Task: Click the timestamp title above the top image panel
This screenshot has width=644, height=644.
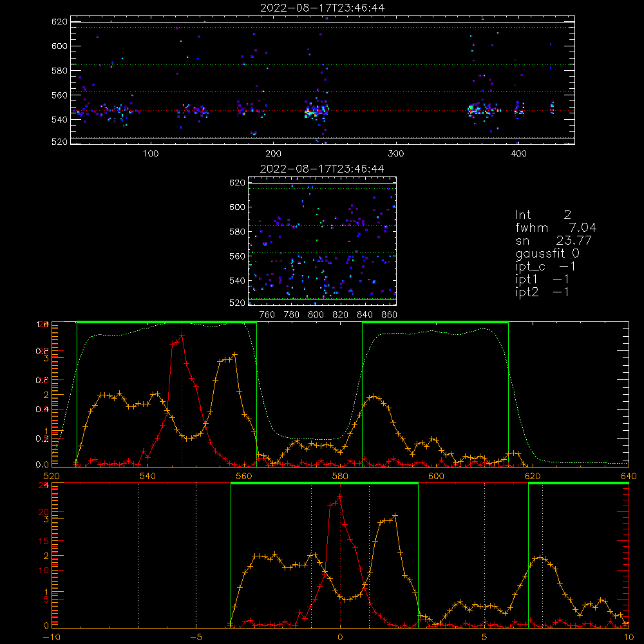Action: [323, 8]
